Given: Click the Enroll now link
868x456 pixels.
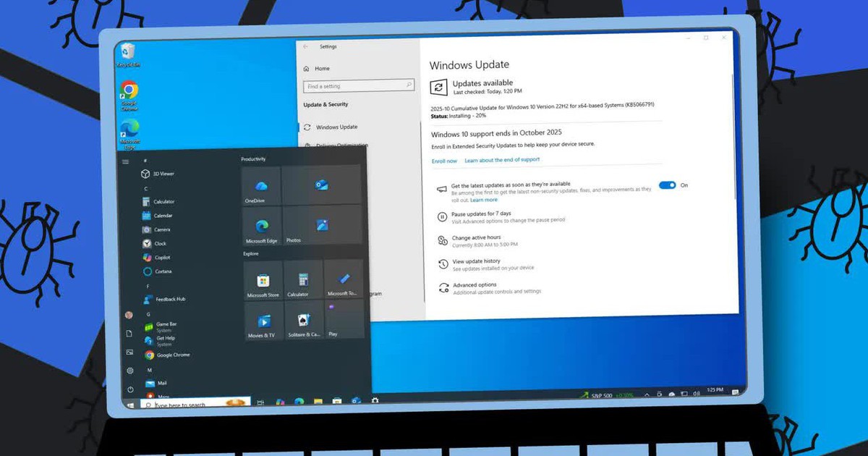Looking at the screenshot, I should [x=444, y=161].
